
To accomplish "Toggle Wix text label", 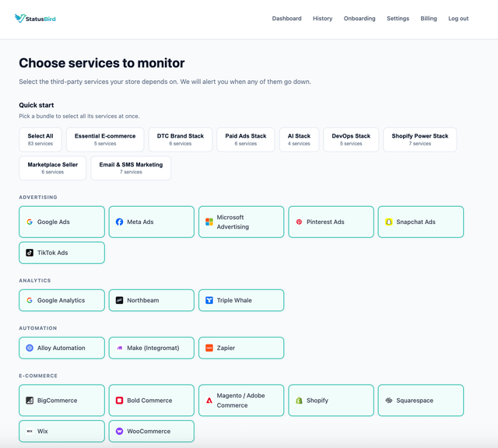I will coord(43,431).
